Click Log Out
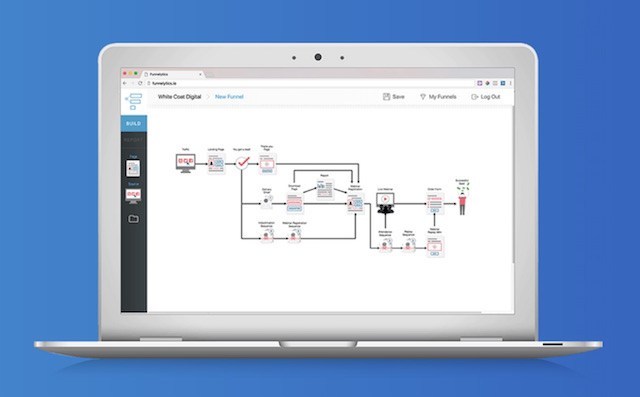Image resolution: width=640 pixels, height=397 pixels. (x=486, y=97)
